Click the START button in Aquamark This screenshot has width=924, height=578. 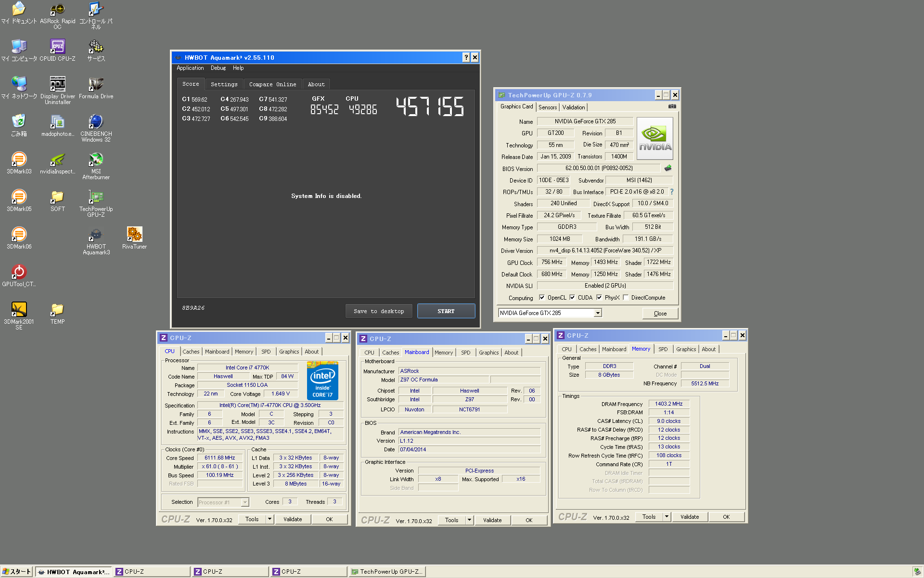(446, 311)
